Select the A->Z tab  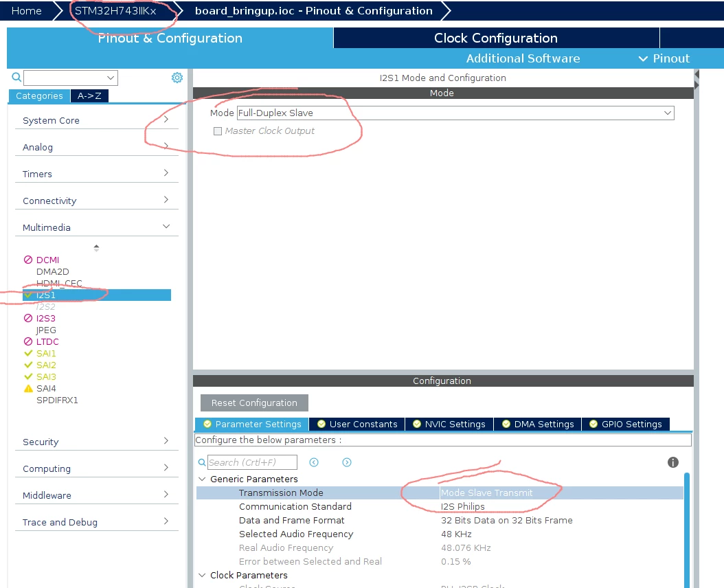coord(89,95)
